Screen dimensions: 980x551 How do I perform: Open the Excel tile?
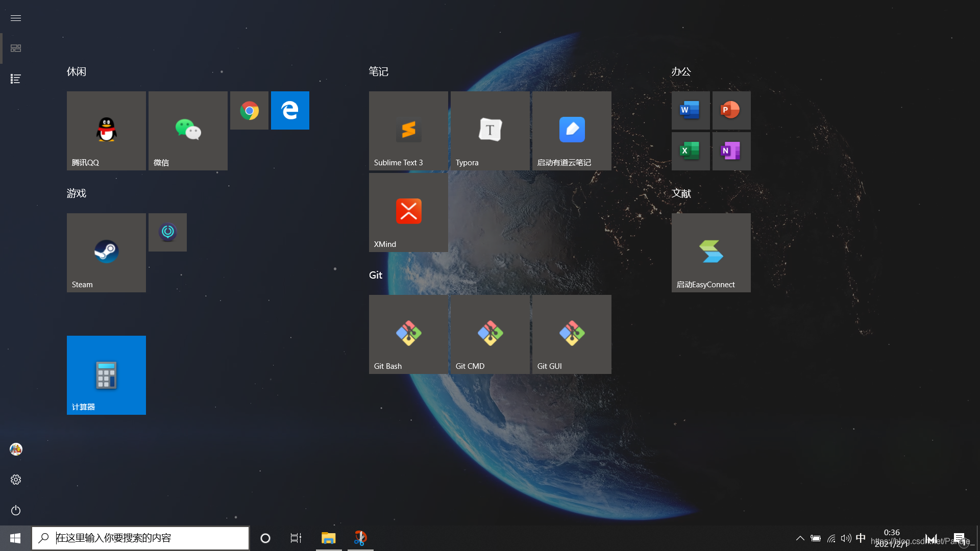691,151
